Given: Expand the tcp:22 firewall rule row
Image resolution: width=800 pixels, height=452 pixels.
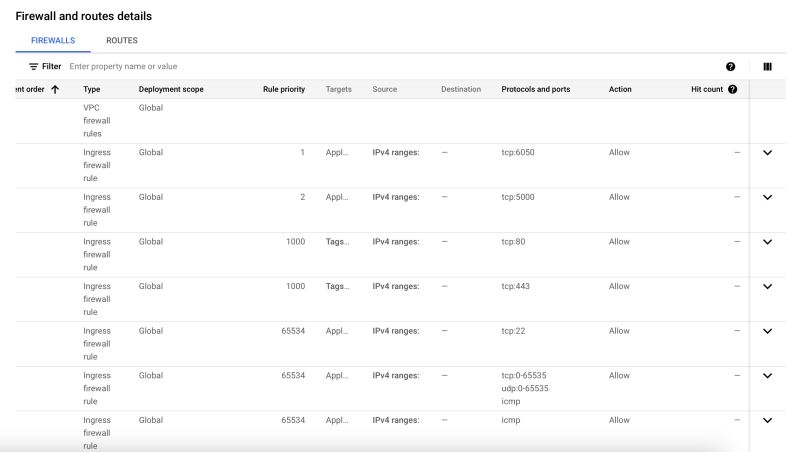Looking at the screenshot, I should pos(767,331).
